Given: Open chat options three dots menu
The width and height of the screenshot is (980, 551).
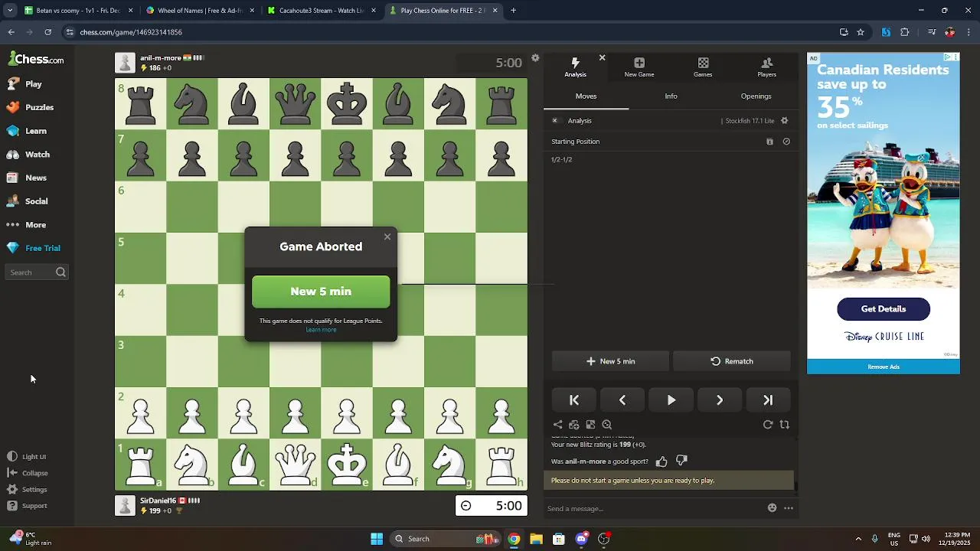Looking at the screenshot, I should [789, 508].
